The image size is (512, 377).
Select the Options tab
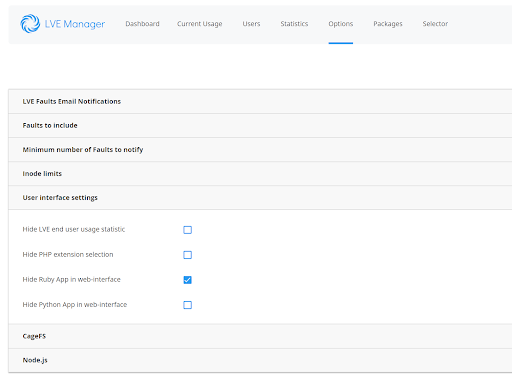341,24
